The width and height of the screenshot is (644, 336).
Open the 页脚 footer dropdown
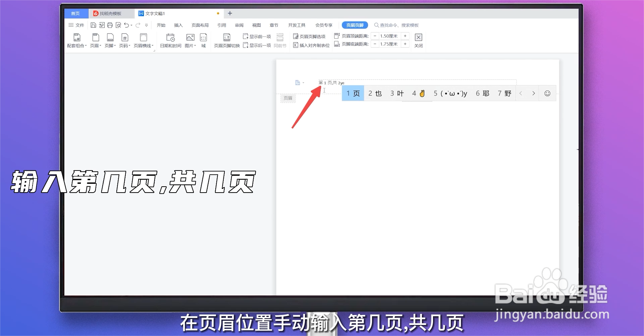[x=110, y=41]
